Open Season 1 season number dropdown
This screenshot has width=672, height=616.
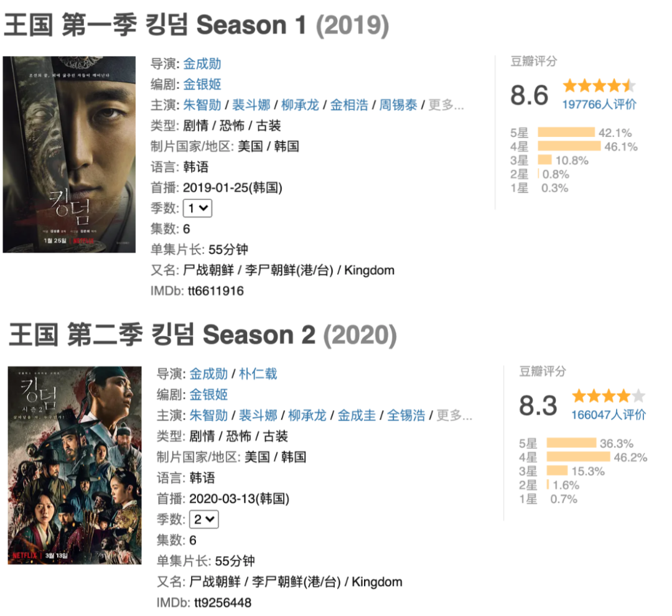[x=198, y=208]
